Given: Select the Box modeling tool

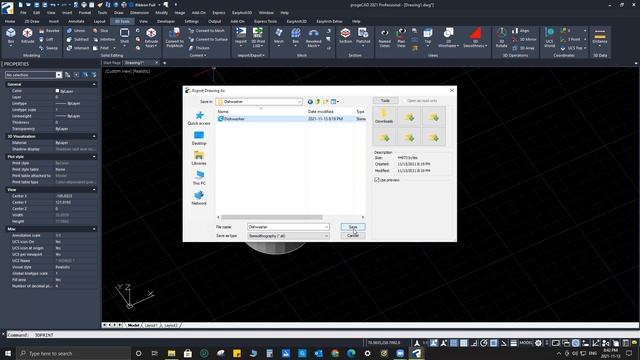Looking at the screenshot, I should click(x=11, y=36).
